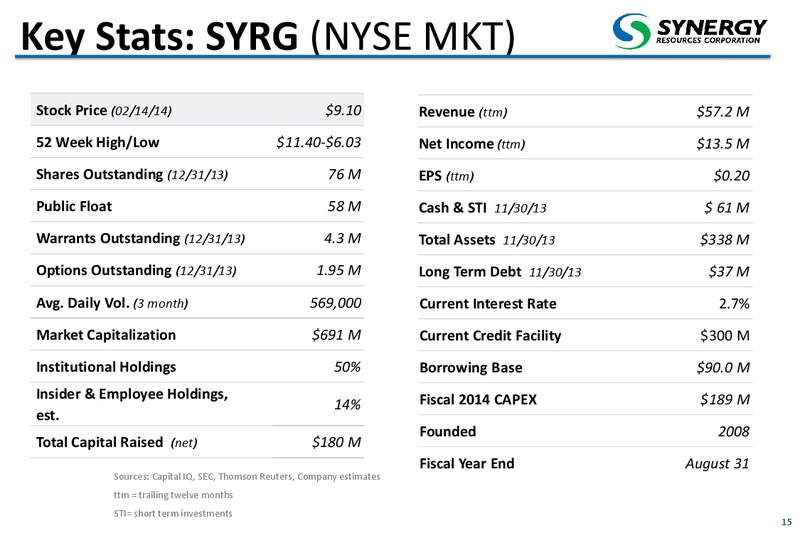Click the revenue value $57.2 M
This screenshot has height=533, width=800.
point(723,112)
